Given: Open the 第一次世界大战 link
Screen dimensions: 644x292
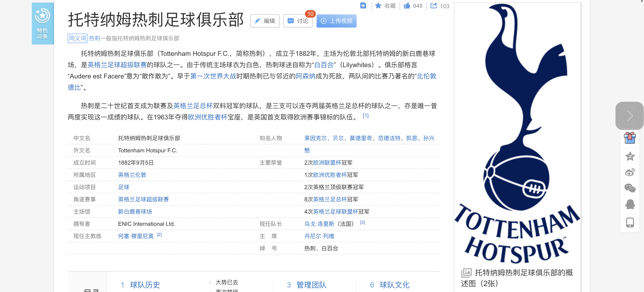Looking at the screenshot, I should pyautogui.click(x=213, y=76).
